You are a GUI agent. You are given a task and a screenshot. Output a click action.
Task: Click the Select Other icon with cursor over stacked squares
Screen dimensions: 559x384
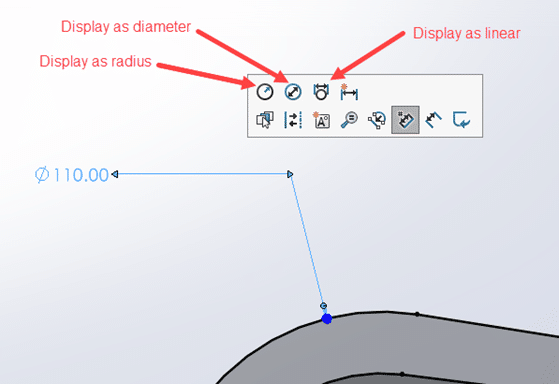tap(265, 120)
